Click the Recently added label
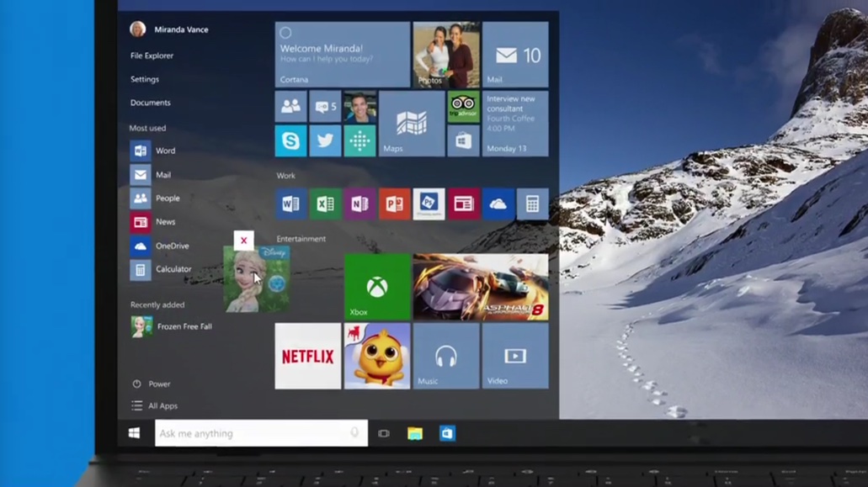This screenshot has height=487, width=868. point(157,305)
